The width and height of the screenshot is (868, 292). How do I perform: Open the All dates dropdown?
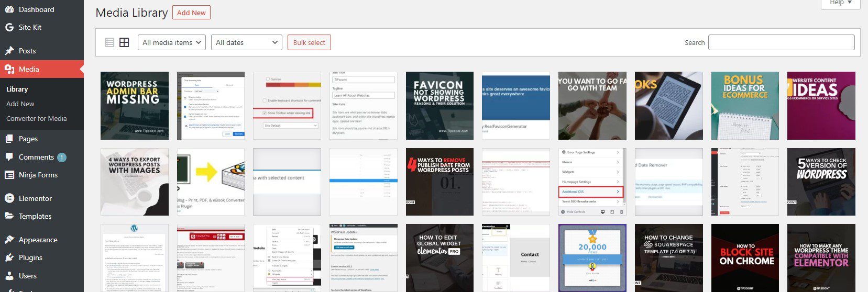point(247,42)
